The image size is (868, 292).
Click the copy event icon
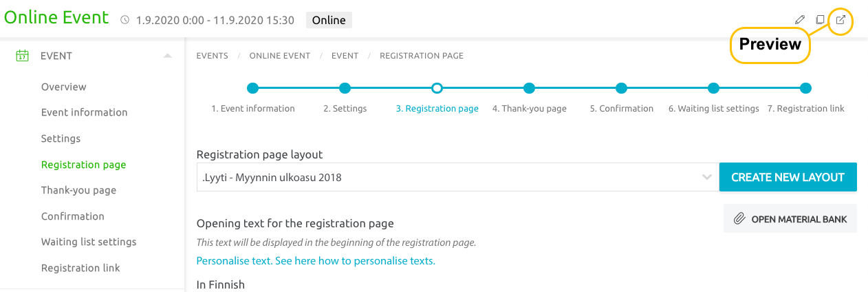point(820,20)
